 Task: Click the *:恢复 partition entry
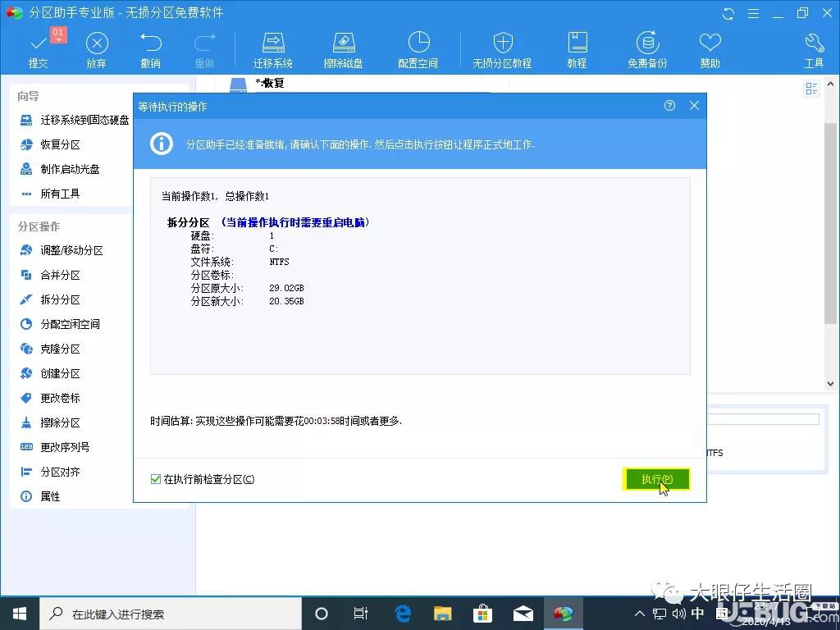click(x=270, y=83)
